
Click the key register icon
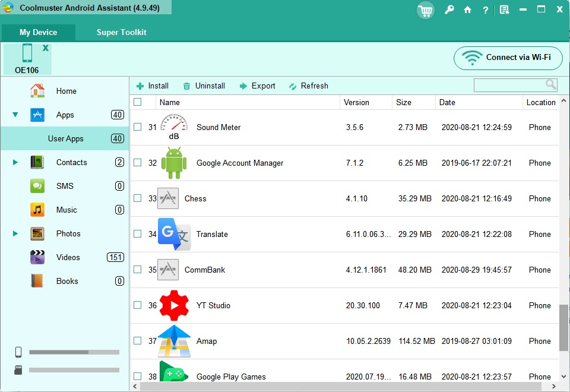coord(449,10)
